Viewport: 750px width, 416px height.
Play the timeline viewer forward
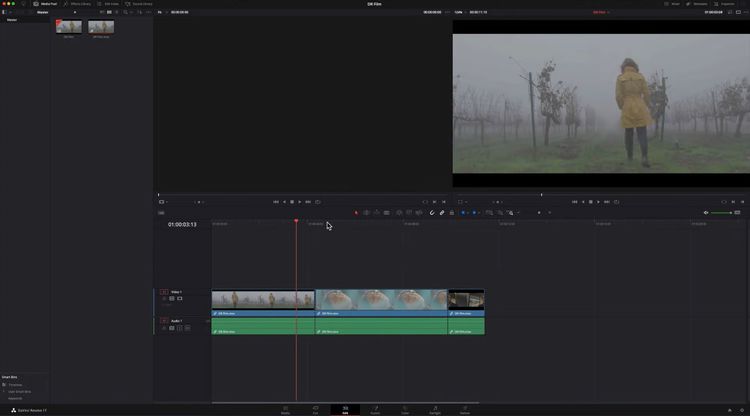[x=598, y=202]
